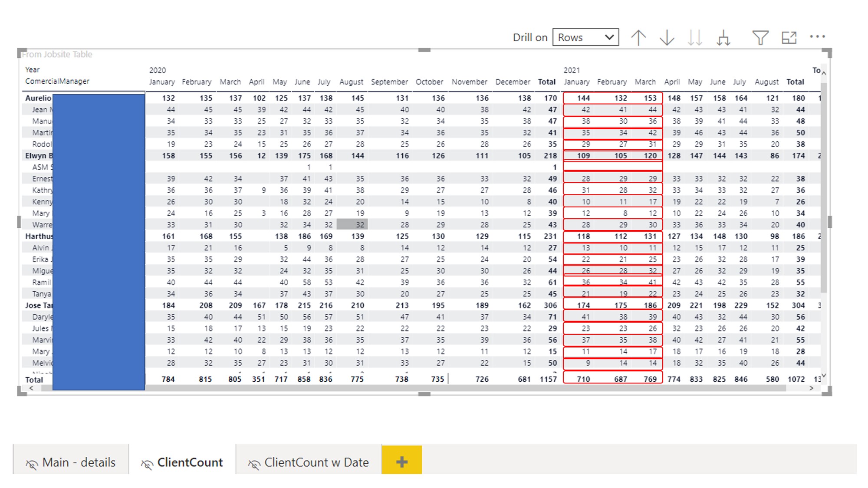Viewport: 868px width, 488px height.
Task: Click the Ramil sub-row label
Action: (x=42, y=282)
